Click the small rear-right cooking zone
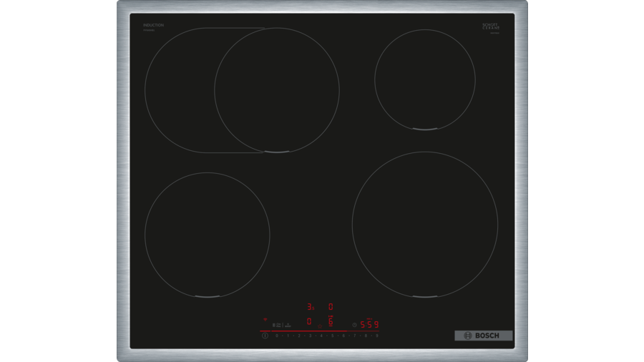 pos(424,79)
